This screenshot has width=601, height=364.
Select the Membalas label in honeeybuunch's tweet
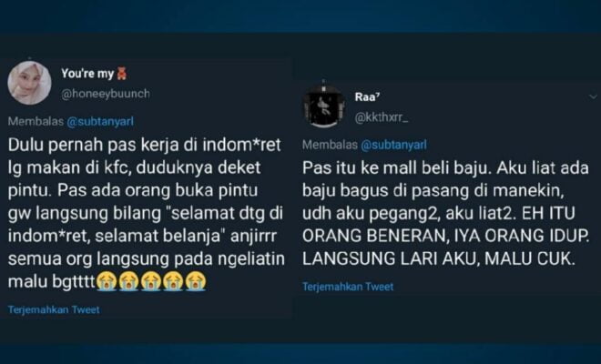tap(36, 121)
